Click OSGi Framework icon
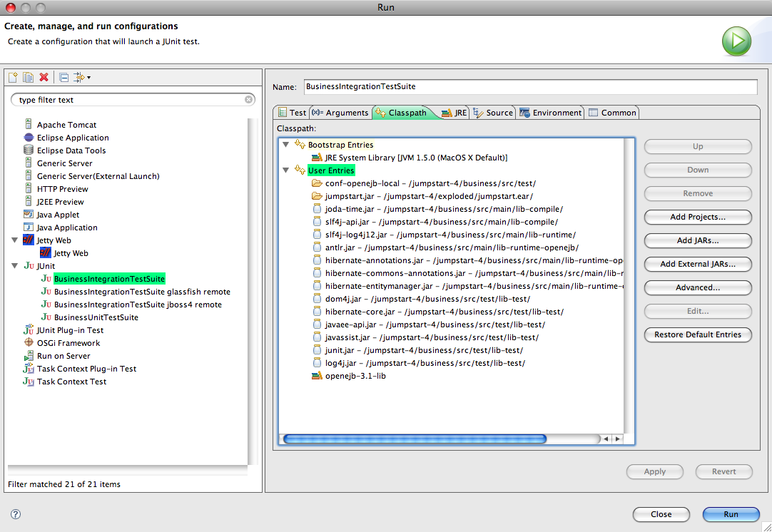Screen dimensions: 772x532 point(29,342)
